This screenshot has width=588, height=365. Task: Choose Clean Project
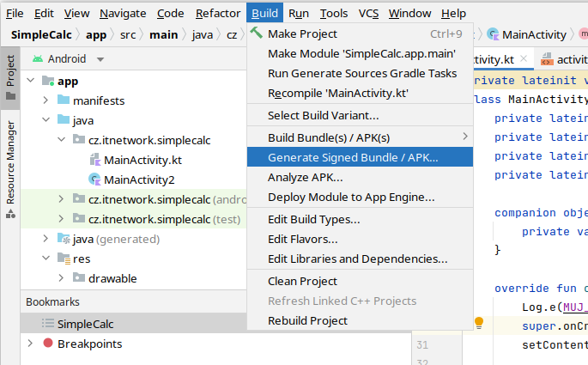[360, 281]
